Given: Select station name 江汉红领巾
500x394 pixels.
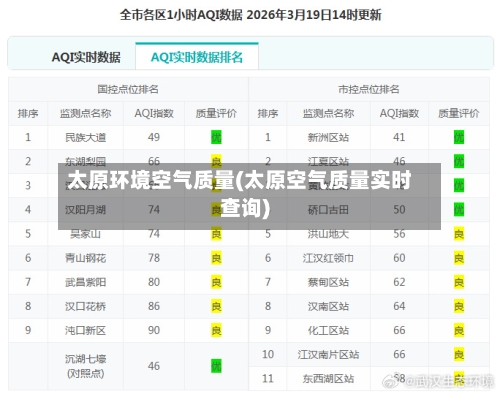Looking at the screenshot, I should tap(328, 258).
